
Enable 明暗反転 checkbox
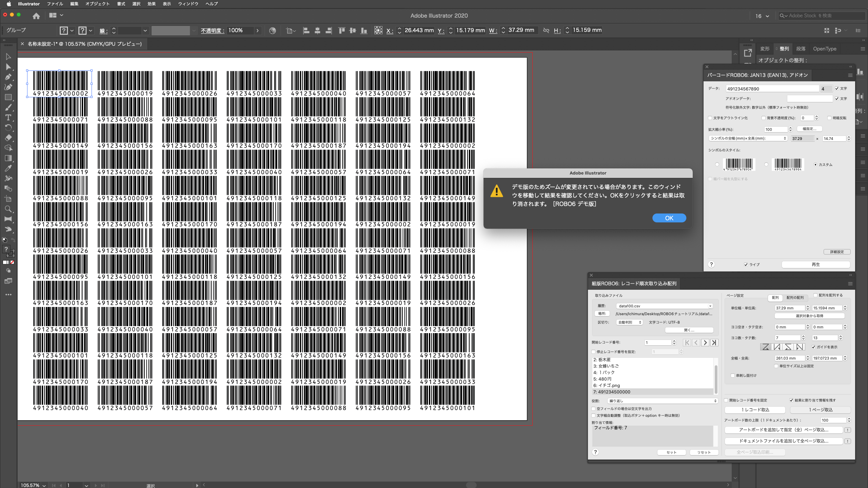click(829, 118)
